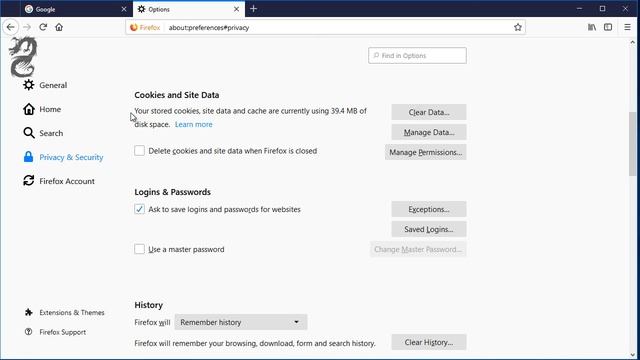Click the History heading

point(149,305)
